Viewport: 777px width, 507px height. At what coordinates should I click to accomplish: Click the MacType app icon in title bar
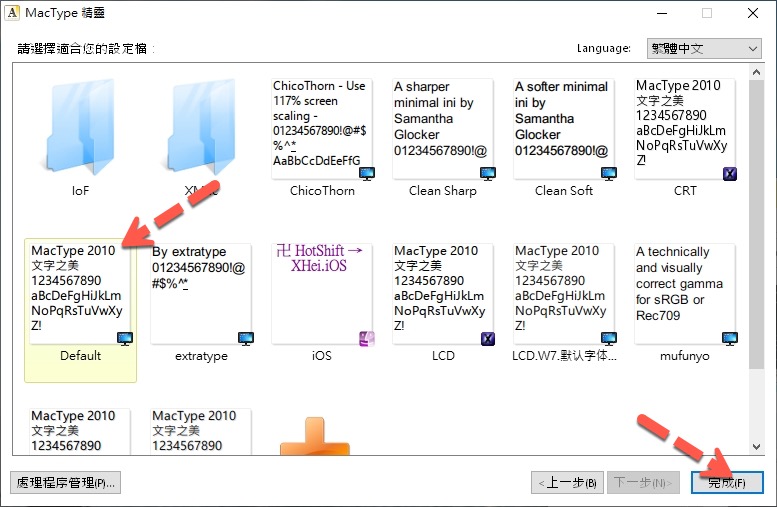[x=12, y=12]
